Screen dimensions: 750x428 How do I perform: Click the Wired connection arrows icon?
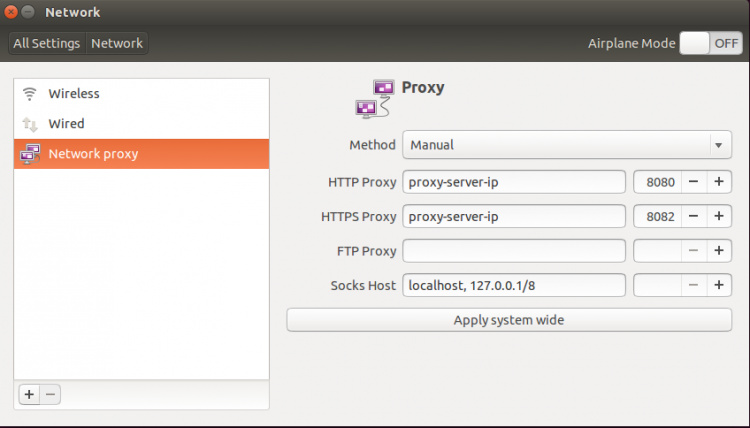click(30, 124)
